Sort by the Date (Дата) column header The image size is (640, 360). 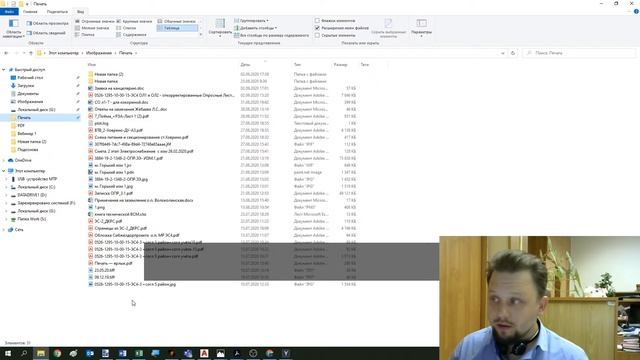[245, 64]
